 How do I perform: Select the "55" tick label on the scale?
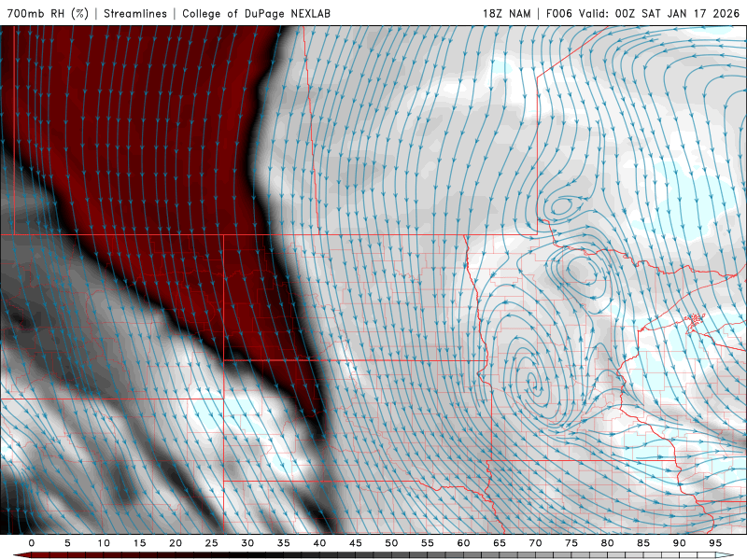point(428,543)
